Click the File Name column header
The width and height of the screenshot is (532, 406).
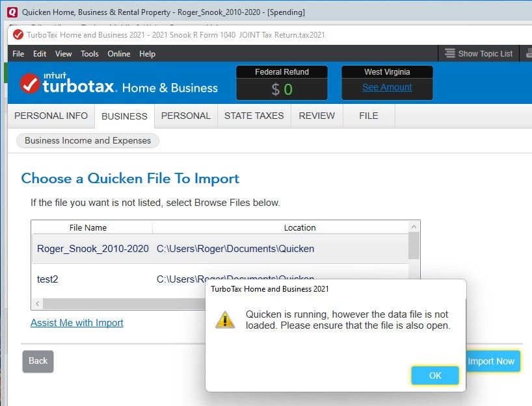point(88,227)
